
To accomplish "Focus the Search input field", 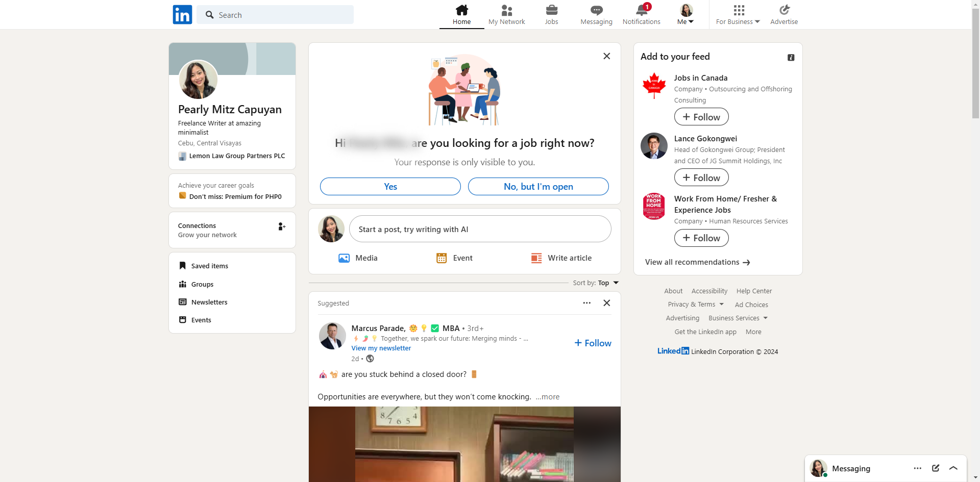I will [275, 15].
